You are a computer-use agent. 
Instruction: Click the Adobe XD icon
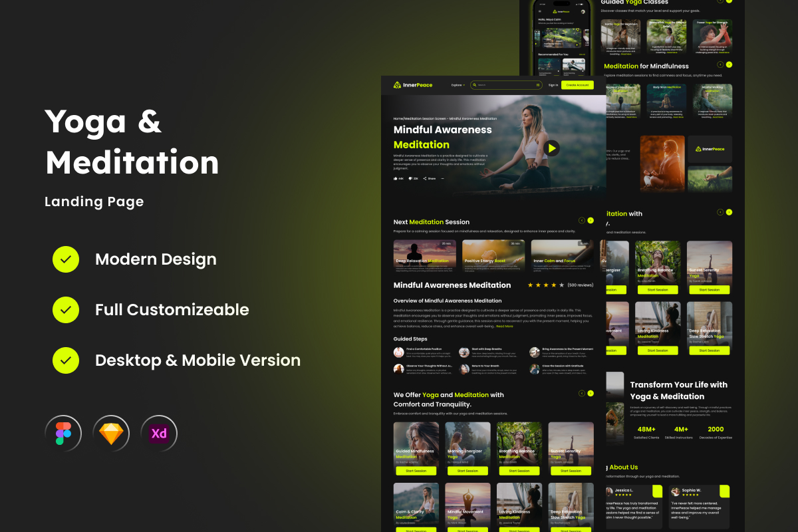point(159,434)
